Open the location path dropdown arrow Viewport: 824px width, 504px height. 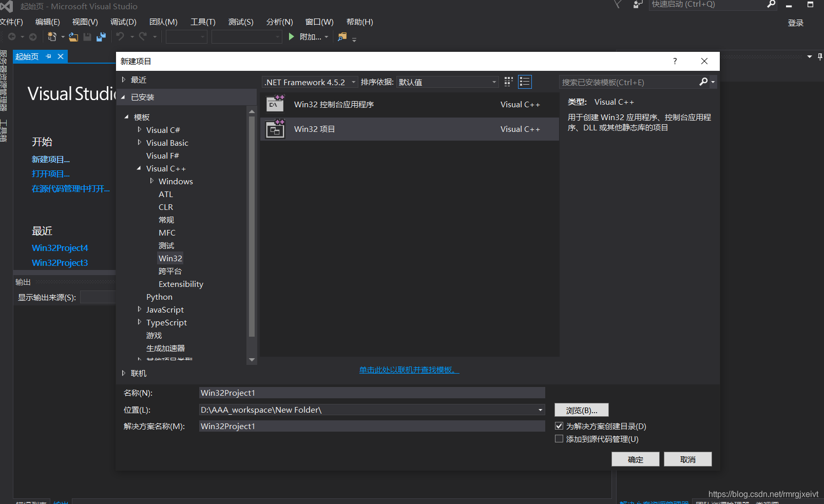pyautogui.click(x=540, y=410)
